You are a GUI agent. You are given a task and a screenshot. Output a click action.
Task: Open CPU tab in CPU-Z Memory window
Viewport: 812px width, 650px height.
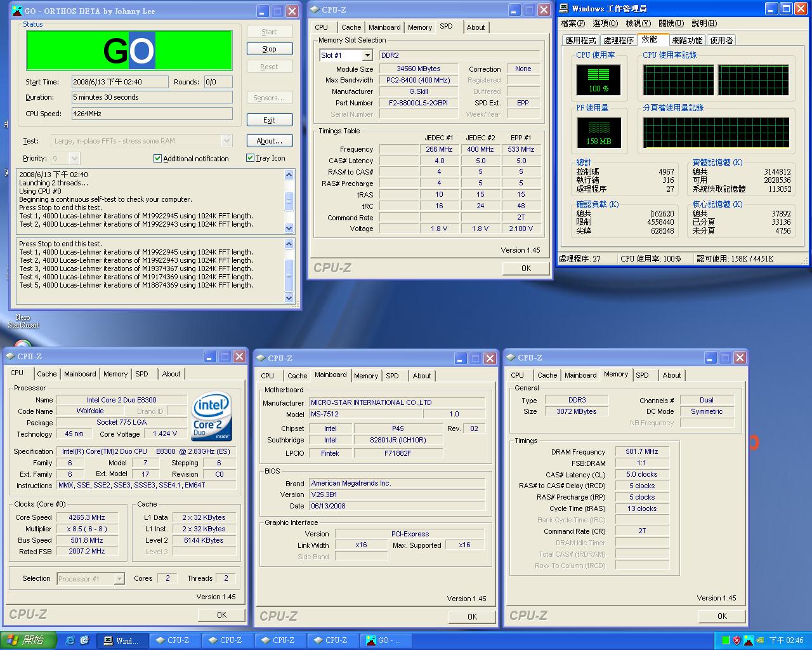tap(518, 375)
